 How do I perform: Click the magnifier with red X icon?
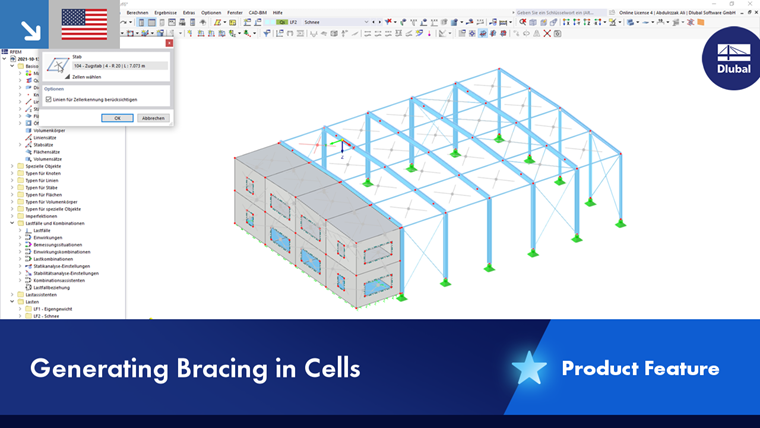tap(523, 22)
